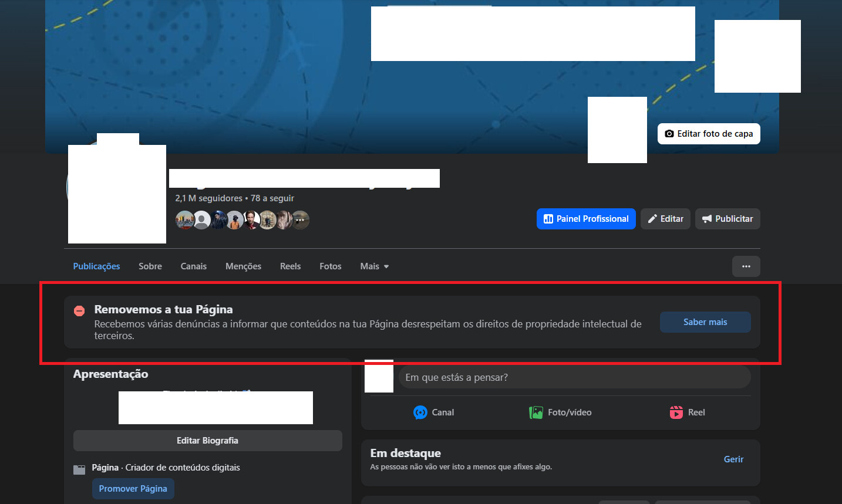This screenshot has width=842, height=504.
Task: Click the camera icon on Editar foto de capa
Action: pyautogui.click(x=669, y=134)
